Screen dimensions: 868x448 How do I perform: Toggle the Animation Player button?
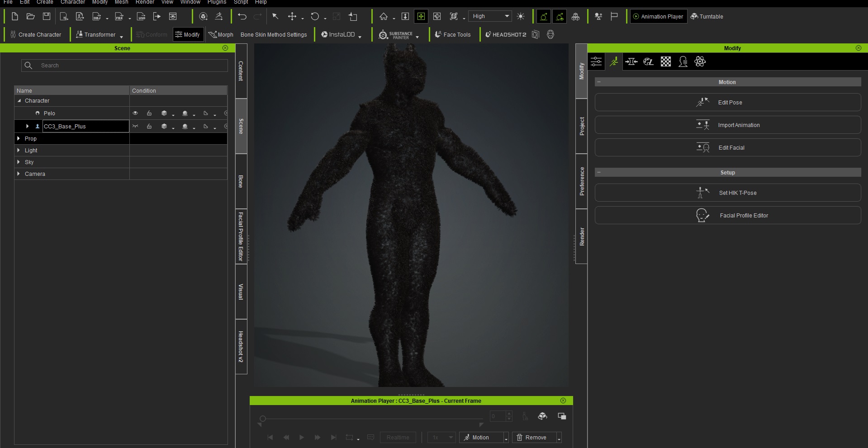click(658, 17)
